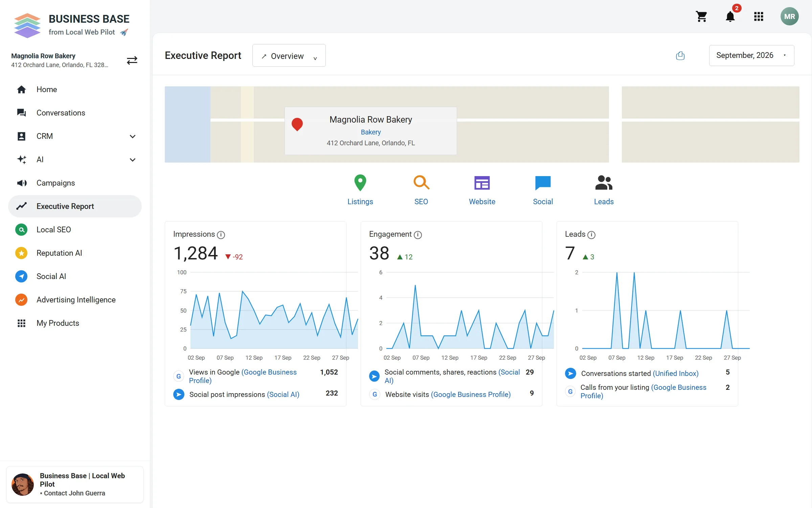The height and width of the screenshot is (508, 812).
Task: Show Leads card info icon
Action: [x=591, y=235]
